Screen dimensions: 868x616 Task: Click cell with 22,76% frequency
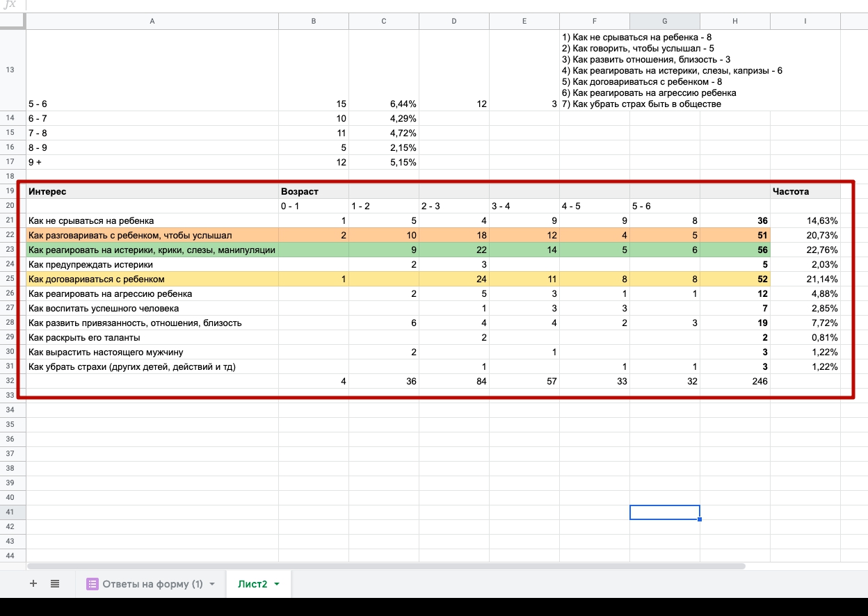point(805,250)
